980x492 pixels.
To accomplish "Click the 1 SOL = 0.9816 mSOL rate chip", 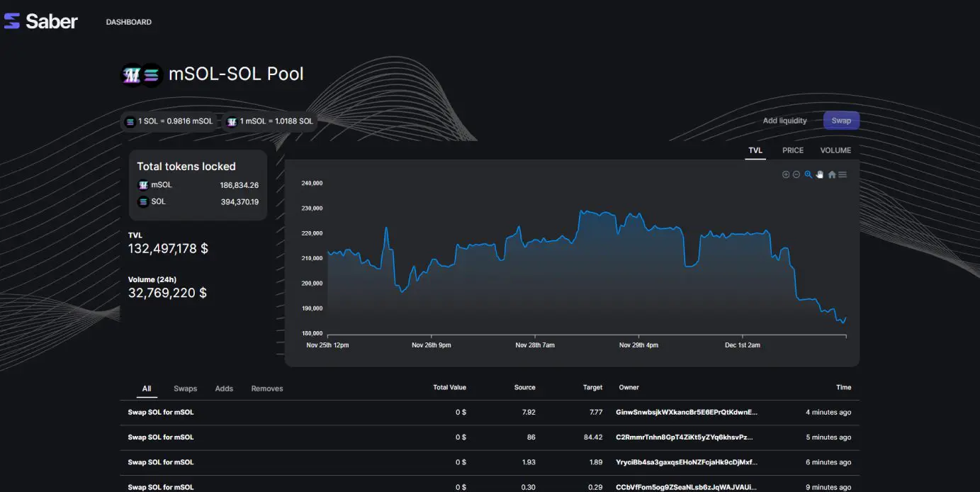I will point(169,121).
